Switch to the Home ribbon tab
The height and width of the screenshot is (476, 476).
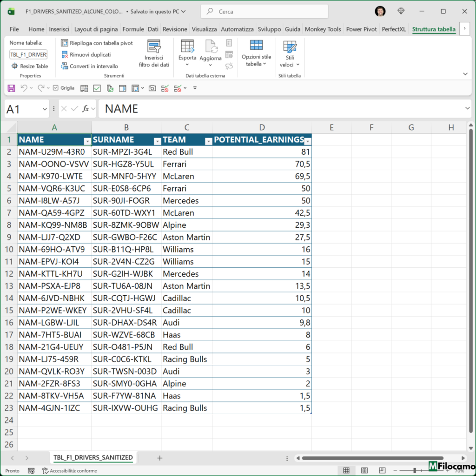(36, 29)
